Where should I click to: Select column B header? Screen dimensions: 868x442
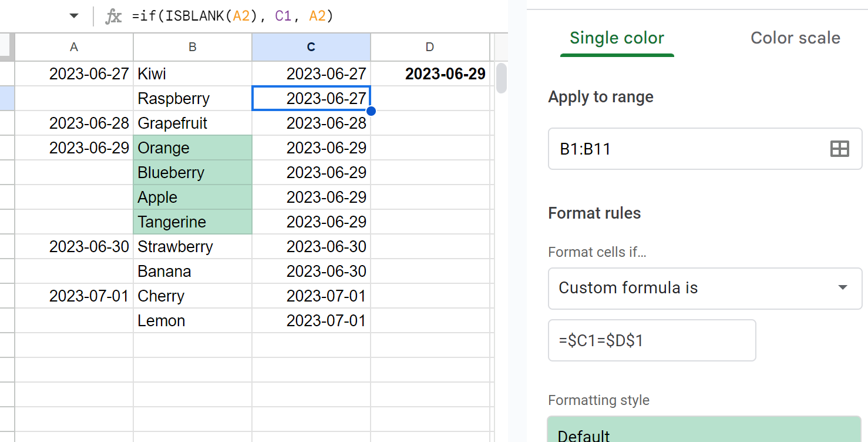pos(193,47)
